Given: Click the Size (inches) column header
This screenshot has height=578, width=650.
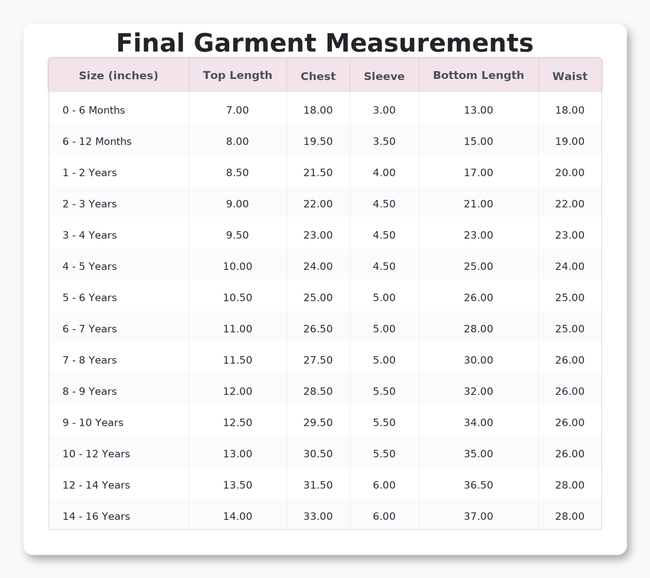Looking at the screenshot, I should click(119, 75).
